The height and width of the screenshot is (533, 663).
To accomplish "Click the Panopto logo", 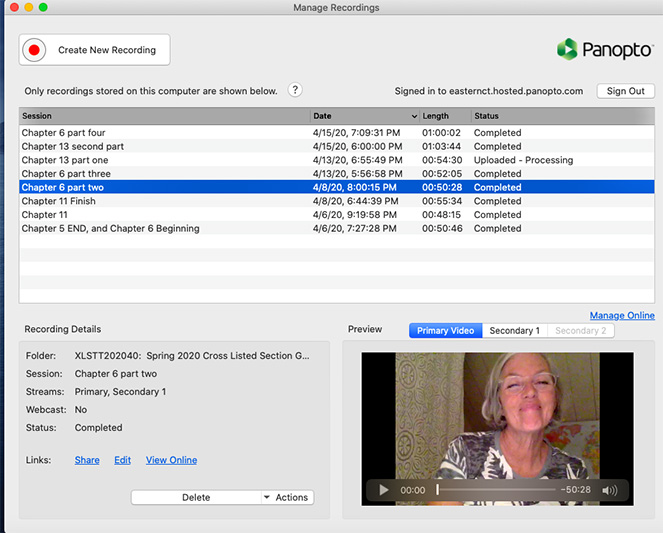I will pos(606,49).
